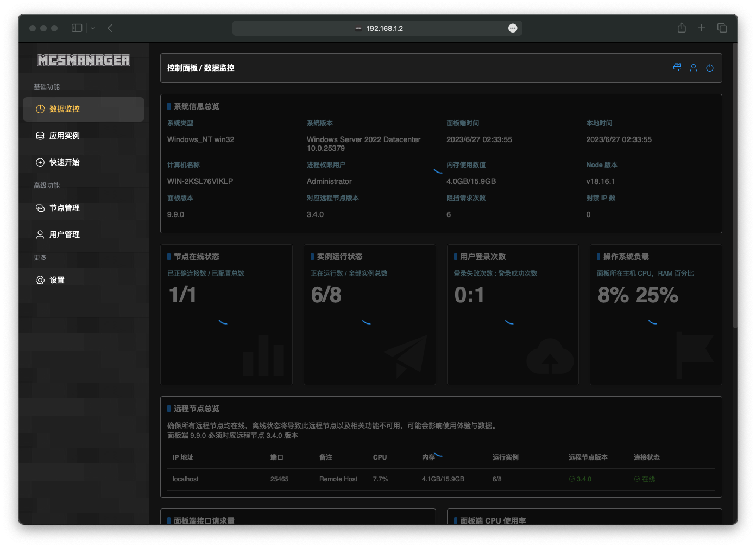Screen dimensions: 756x547
Task: Click the 实例运行状态 value 6/8
Action: (x=326, y=295)
